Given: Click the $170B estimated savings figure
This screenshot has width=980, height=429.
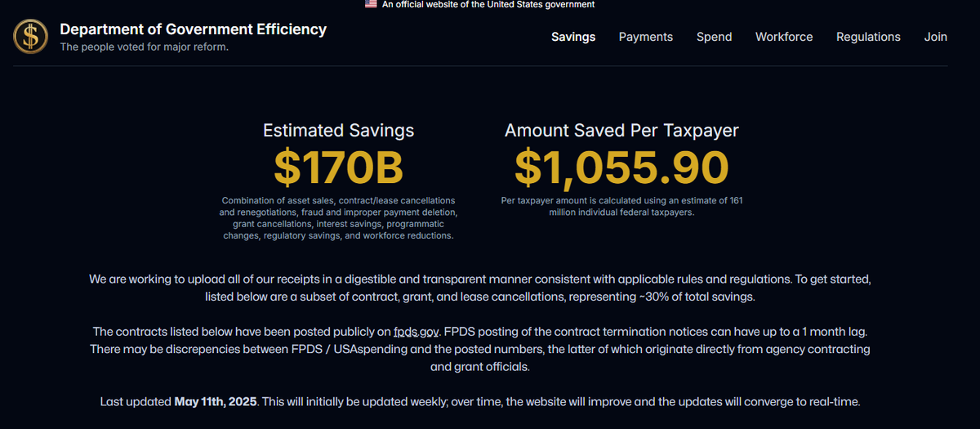Looking at the screenshot, I should pos(338,167).
